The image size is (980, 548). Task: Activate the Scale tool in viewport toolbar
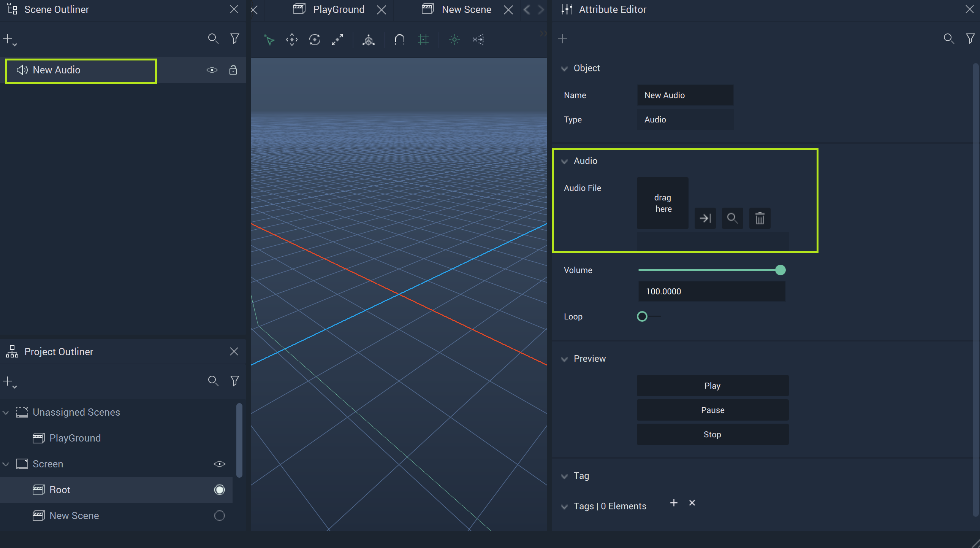pyautogui.click(x=337, y=40)
